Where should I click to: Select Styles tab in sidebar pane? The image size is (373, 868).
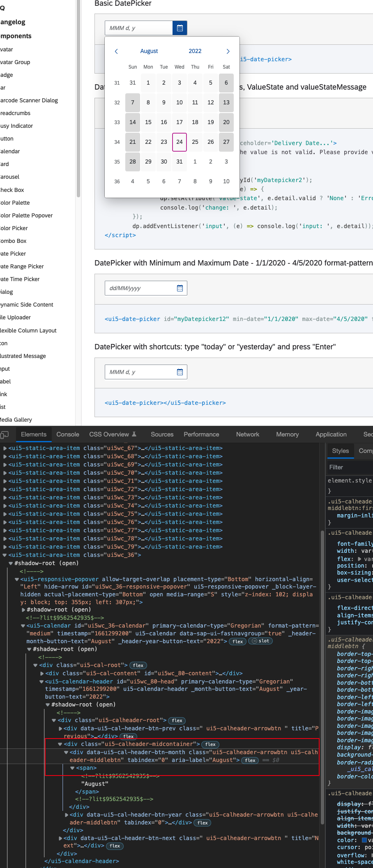tap(341, 451)
